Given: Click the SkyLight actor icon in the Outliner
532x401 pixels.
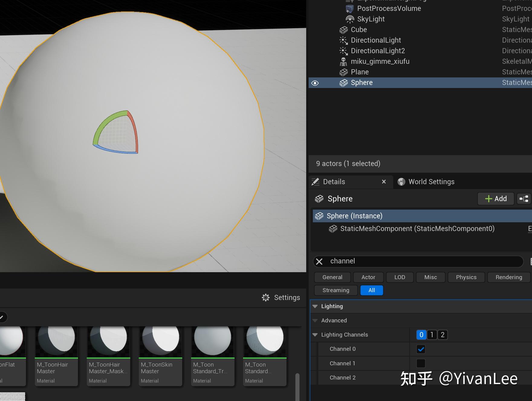Looking at the screenshot, I should tap(350, 19).
